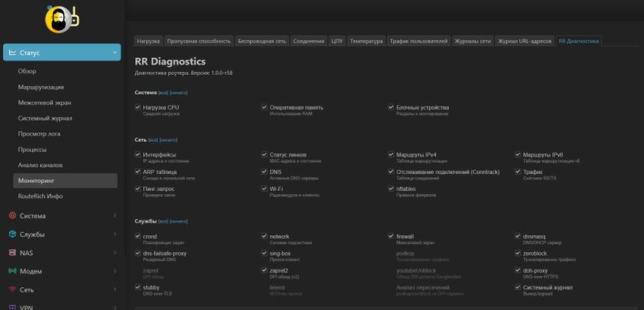Click the RouteRich bearded router logo
Viewport: 644px width, 310px height.
62,19
